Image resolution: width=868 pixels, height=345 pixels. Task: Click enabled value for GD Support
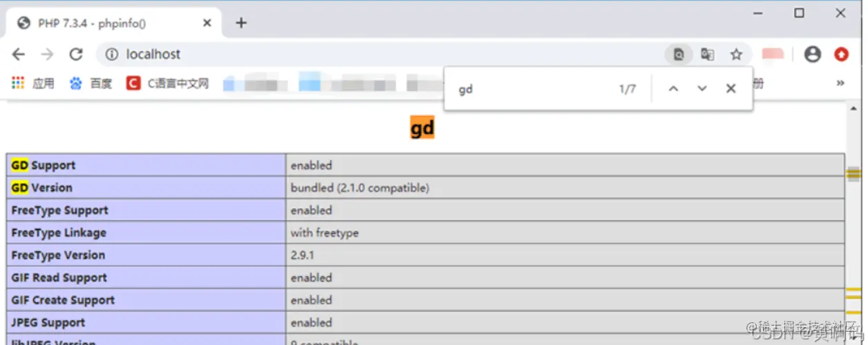[311, 166]
